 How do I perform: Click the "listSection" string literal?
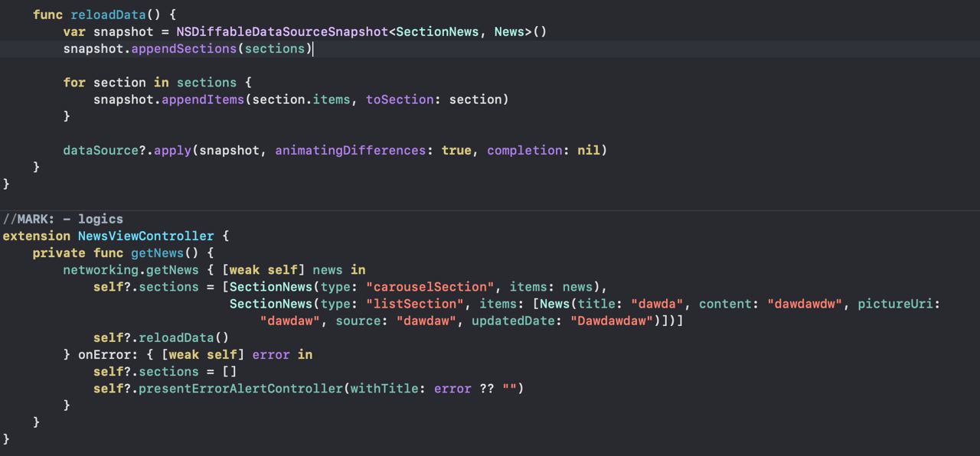coord(415,304)
